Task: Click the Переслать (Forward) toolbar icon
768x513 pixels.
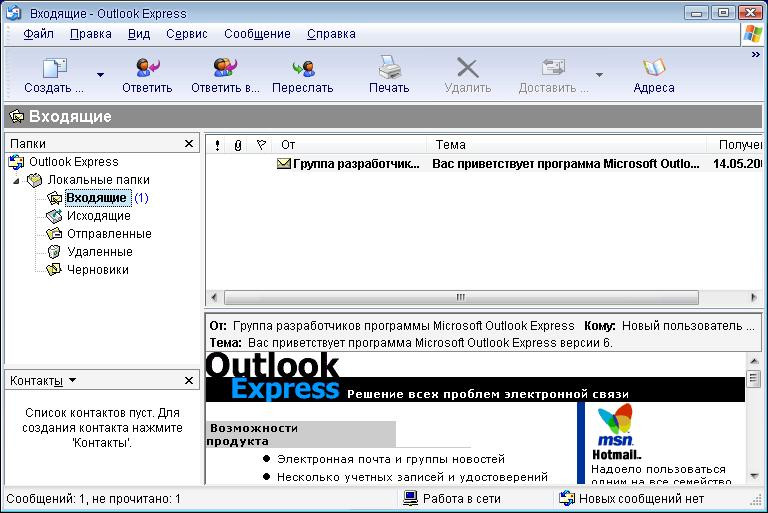Action: click(x=302, y=68)
